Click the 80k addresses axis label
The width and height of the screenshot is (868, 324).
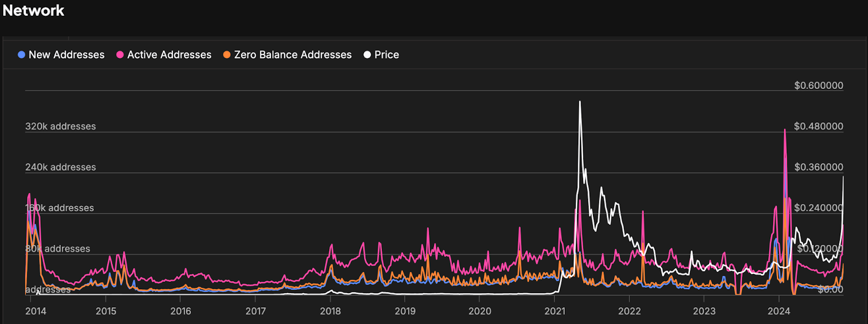(x=58, y=249)
